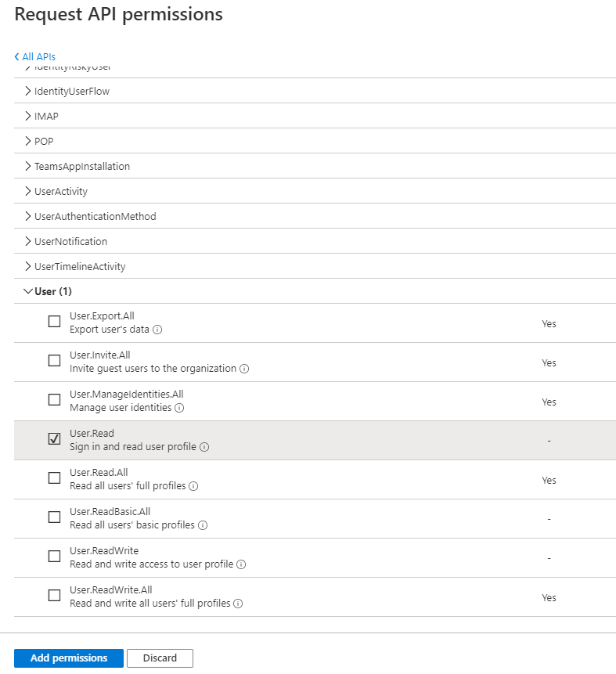The height and width of the screenshot is (674, 616).
Task: Click info icon next to Read and write access to user profile
Action: 242,564
